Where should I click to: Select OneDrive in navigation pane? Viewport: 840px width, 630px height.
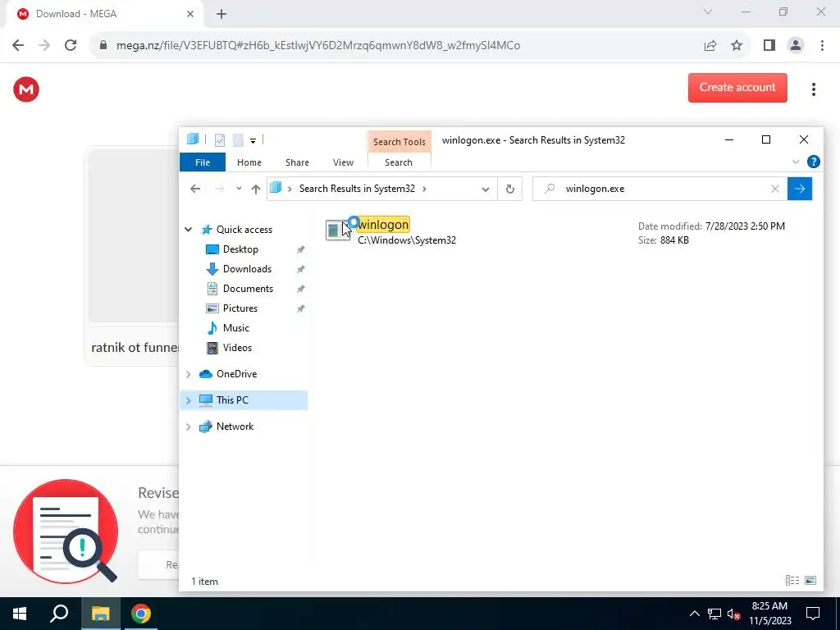236,374
